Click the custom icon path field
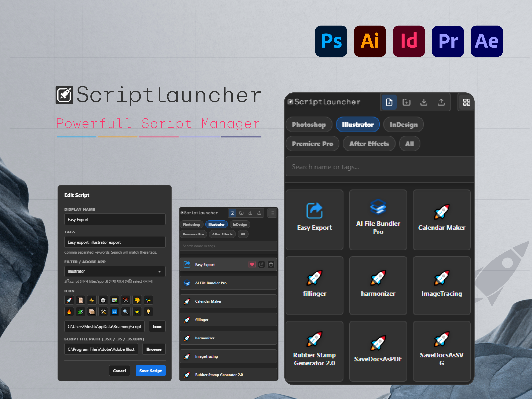The width and height of the screenshot is (532, 399). [x=104, y=326]
